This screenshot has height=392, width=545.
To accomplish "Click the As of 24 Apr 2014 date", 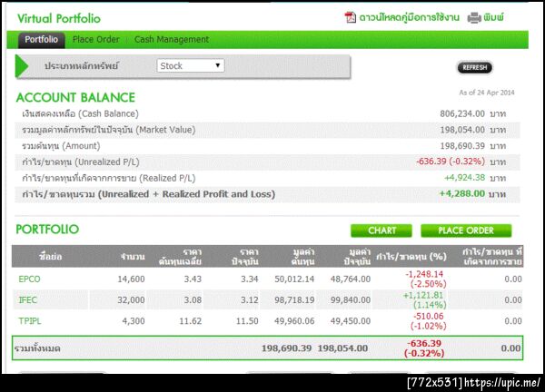I will 487,93.
